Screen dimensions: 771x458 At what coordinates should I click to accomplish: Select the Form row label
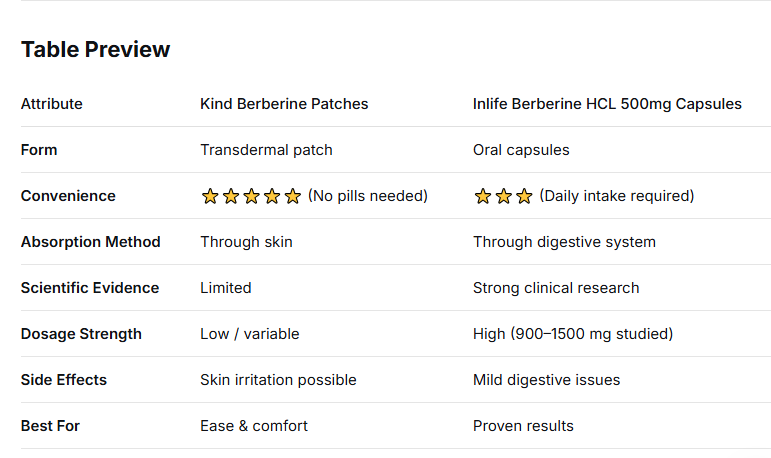click(x=39, y=150)
